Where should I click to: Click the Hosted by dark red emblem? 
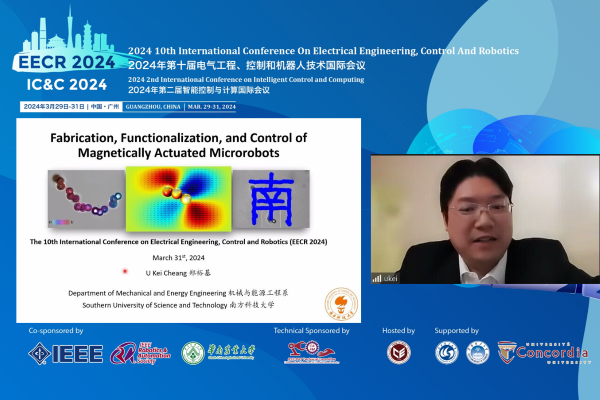tap(399, 353)
